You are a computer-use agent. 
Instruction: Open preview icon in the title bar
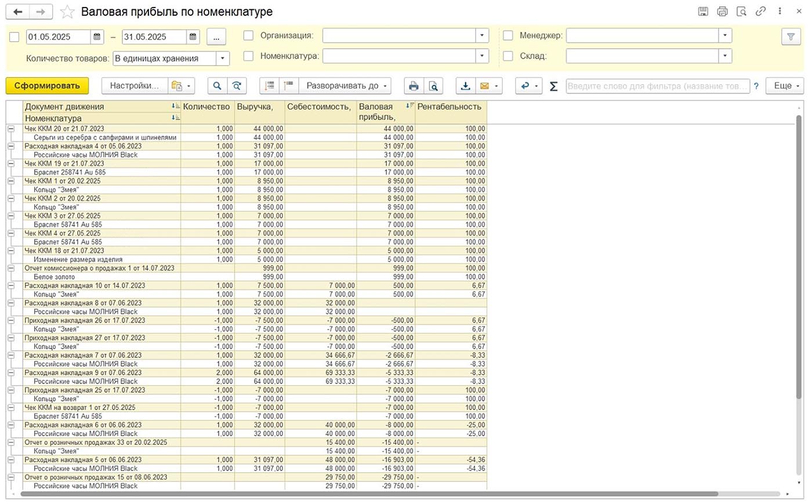741,12
